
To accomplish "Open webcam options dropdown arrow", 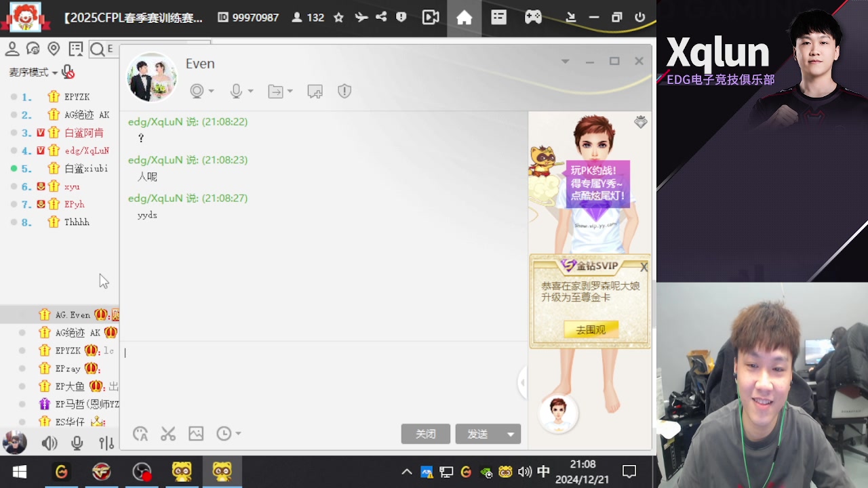I will [x=211, y=91].
